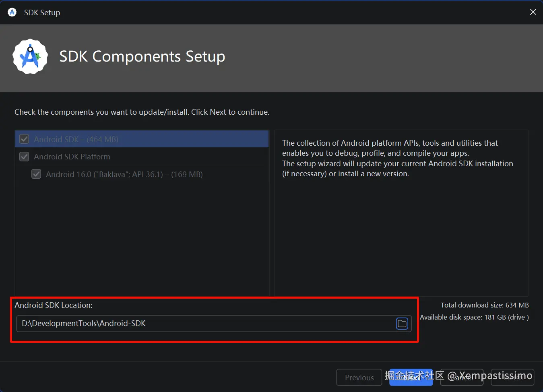Image resolution: width=543 pixels, height=392 pixels.
Task: Click the Available disk space label
Action: click(x=474, y=317)
